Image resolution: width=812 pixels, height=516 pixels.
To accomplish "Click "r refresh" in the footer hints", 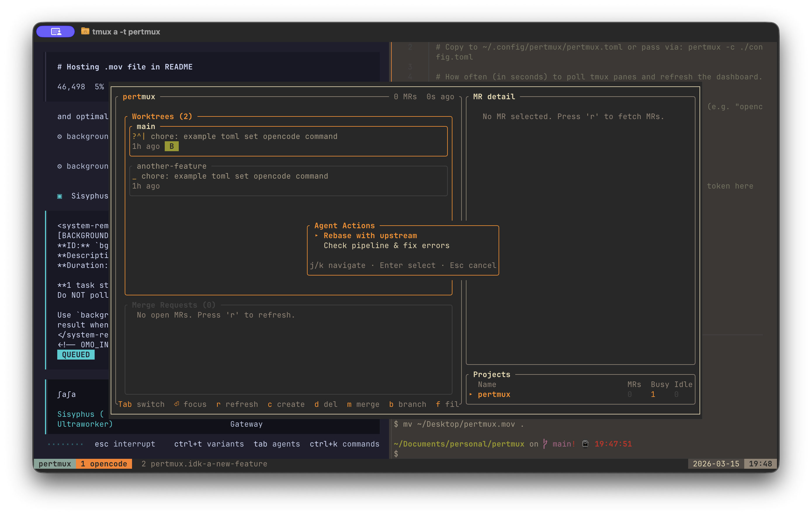I will pyautogui.click(x=237, y=404).
